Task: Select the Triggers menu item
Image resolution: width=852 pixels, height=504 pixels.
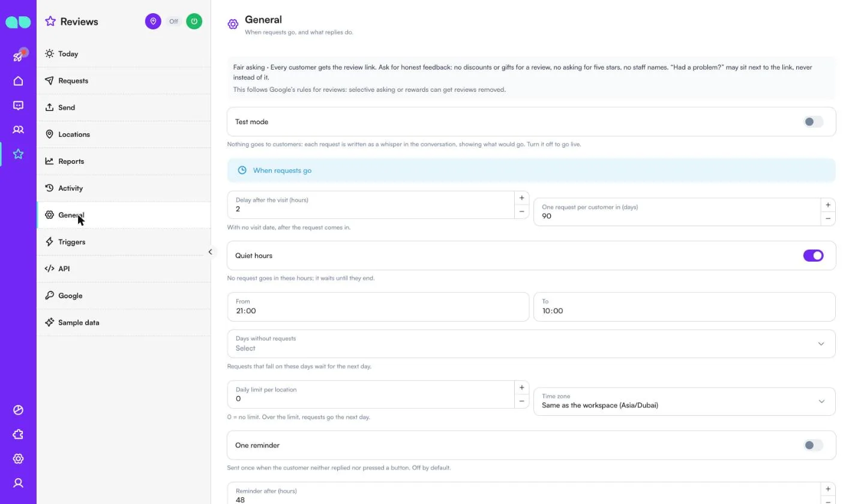Action: [x=124, y=242]
